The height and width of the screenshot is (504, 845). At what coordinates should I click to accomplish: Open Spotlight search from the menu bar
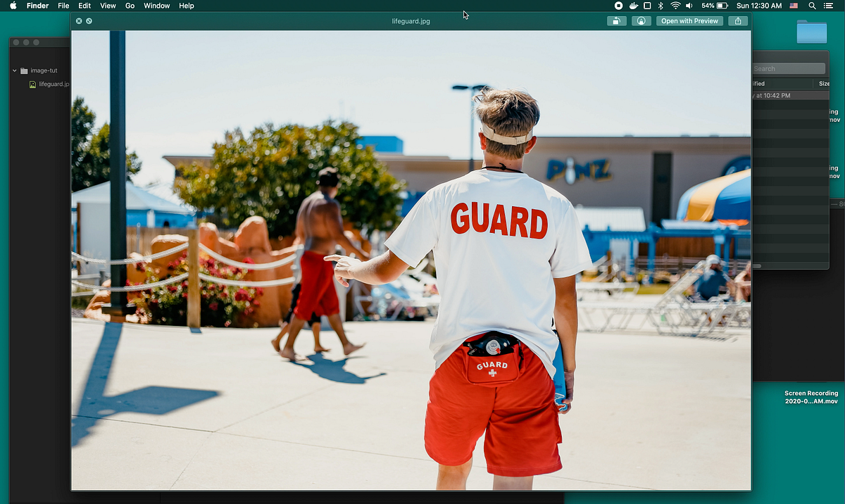[x=812, y=6]
